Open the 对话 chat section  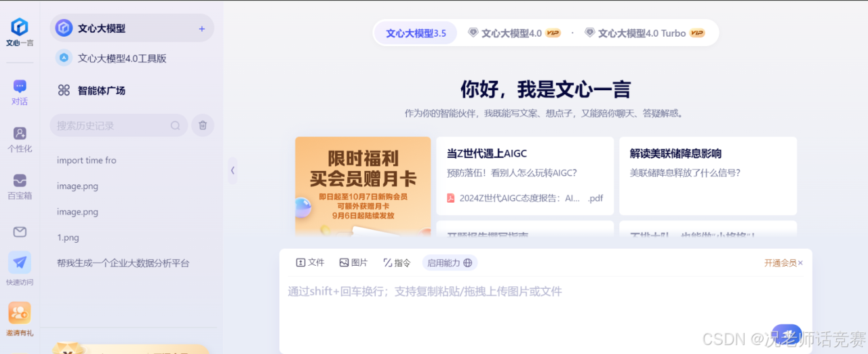(20, 93)
